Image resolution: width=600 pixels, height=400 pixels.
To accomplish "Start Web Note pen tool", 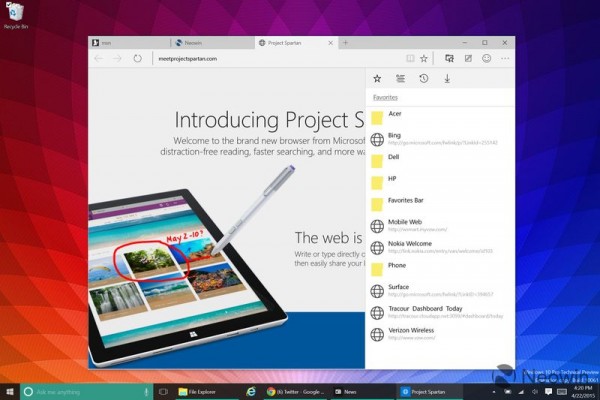I will (468, 59).
